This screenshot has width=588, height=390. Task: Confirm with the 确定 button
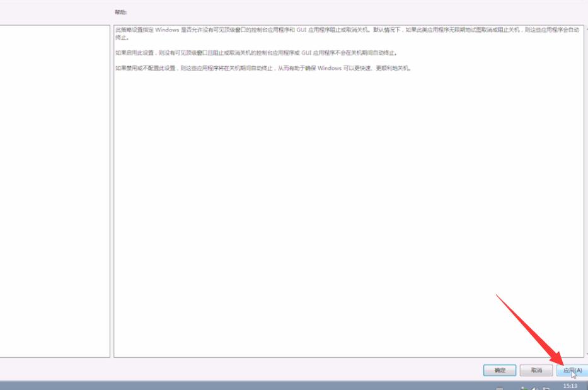tap(500, 370)
